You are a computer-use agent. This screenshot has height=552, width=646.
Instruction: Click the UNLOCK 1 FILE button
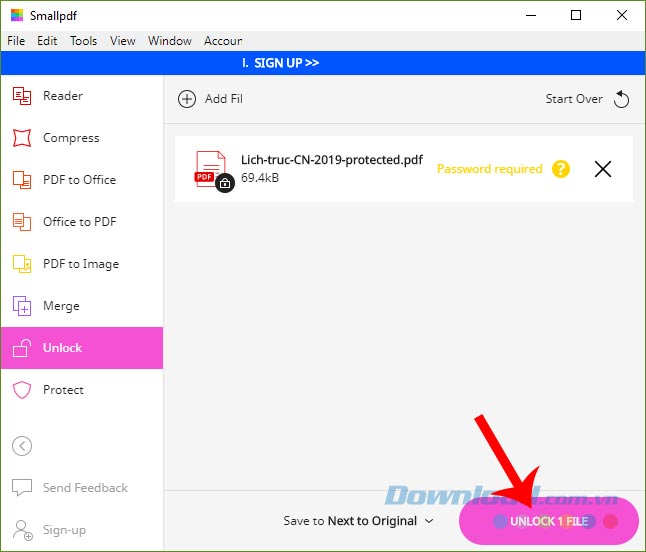pyautogui.click(x=549, y=521)
